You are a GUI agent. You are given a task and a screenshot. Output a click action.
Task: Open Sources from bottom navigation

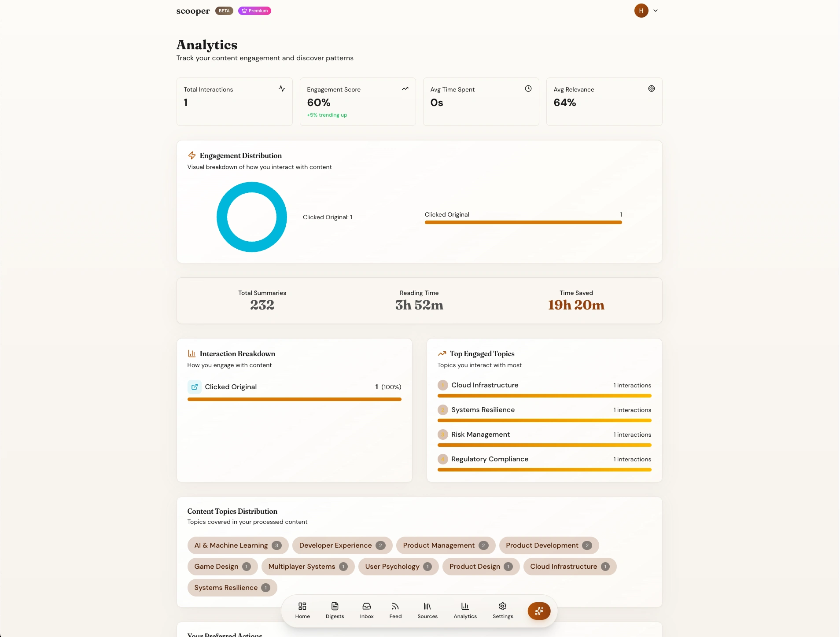tap(427, 610)
